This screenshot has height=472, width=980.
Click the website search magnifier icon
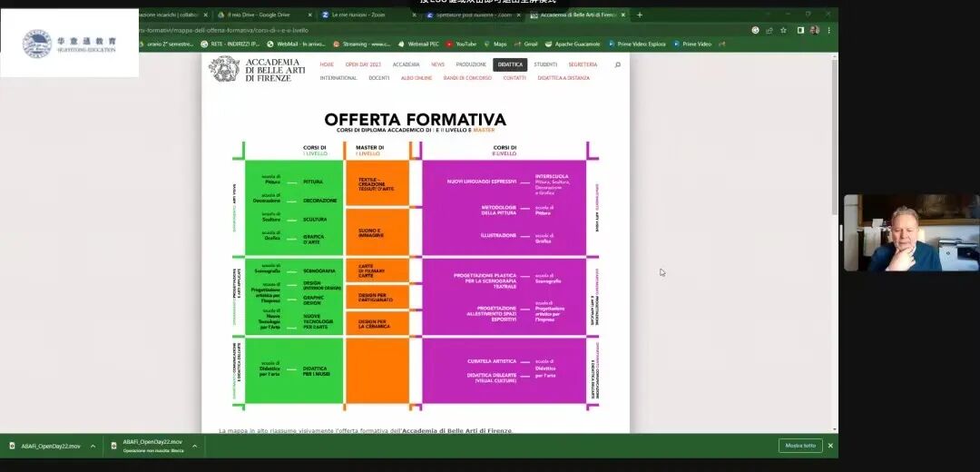pyautogui.click(x=618, y=64)
